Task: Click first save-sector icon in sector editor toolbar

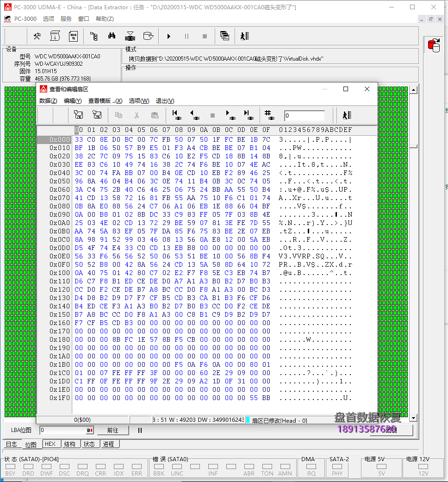Action: tap(79, 115)
